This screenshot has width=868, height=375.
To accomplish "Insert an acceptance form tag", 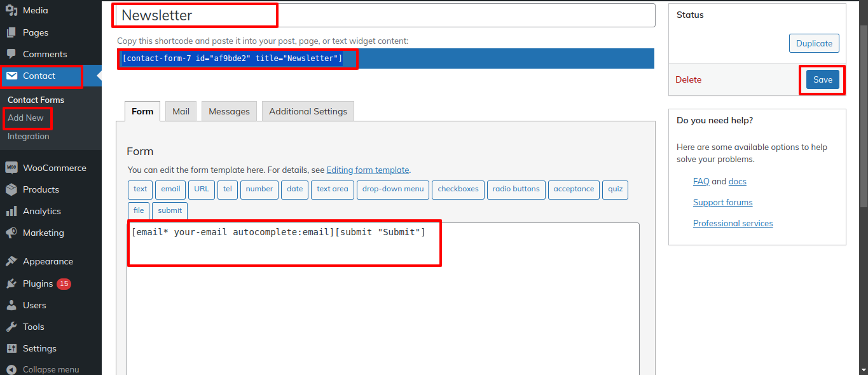I will pyautogui.click(x=574, y=189).
